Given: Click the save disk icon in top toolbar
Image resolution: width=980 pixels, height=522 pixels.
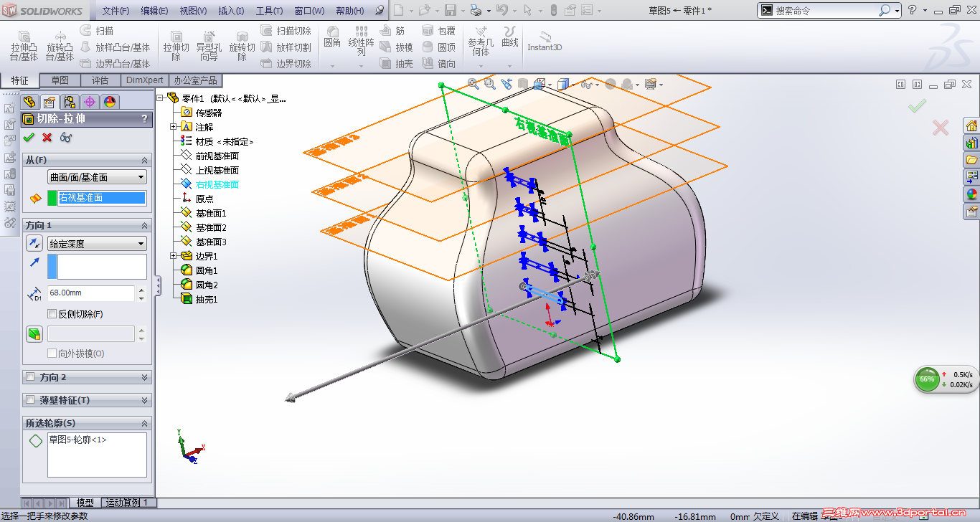Looking at the screenshot, I should point(451,10).
